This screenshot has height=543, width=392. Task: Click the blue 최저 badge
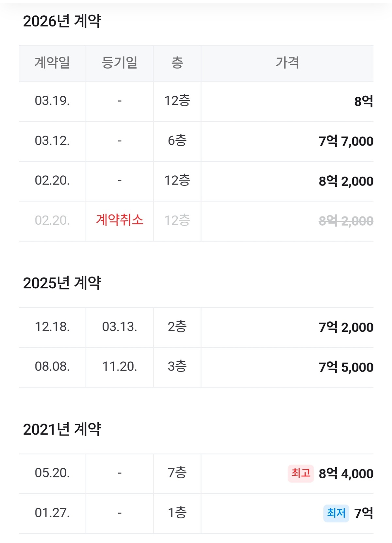click(x=336, y=513)
